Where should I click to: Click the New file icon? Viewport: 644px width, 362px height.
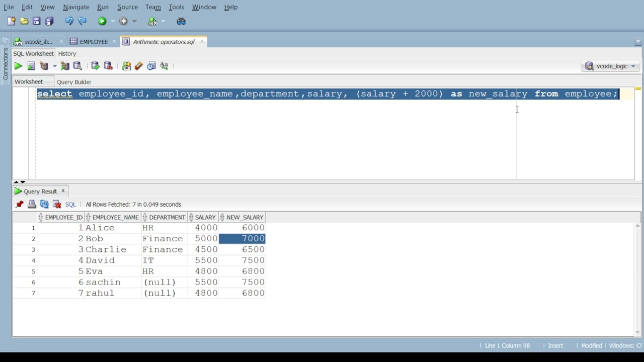coord(11,21)
